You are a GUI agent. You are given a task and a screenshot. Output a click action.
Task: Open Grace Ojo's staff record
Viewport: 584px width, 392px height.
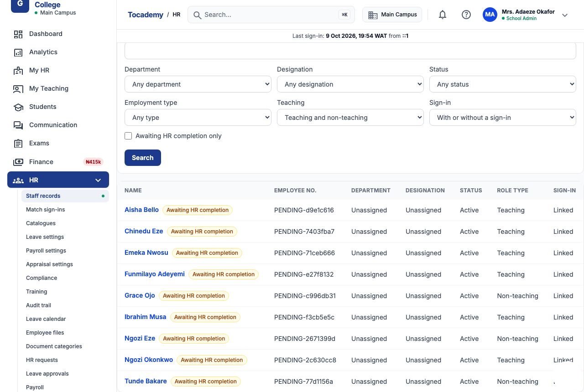[140, 295]
